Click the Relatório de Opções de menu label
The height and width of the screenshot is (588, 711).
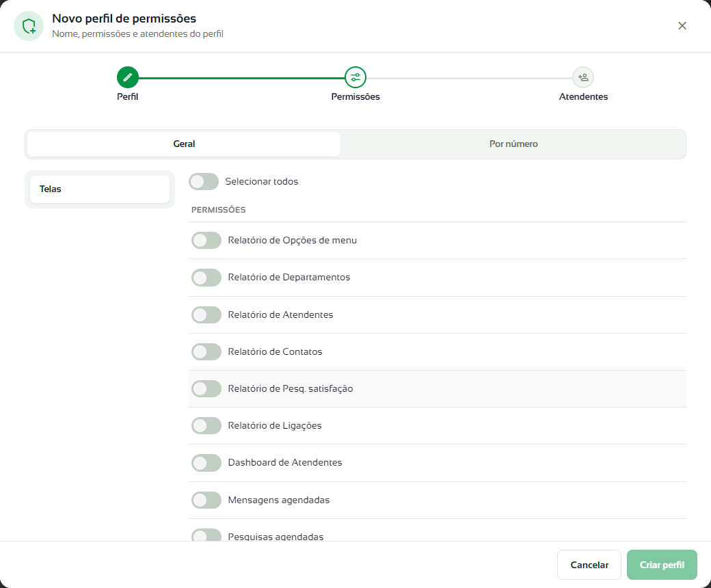tap(293, 240)
